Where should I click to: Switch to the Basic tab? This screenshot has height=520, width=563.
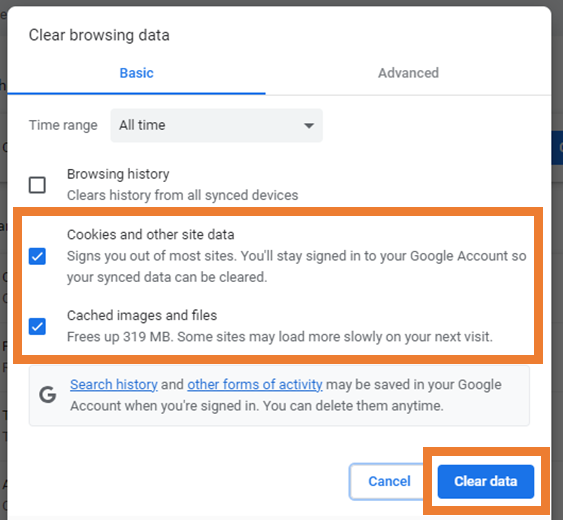point(136,73)
